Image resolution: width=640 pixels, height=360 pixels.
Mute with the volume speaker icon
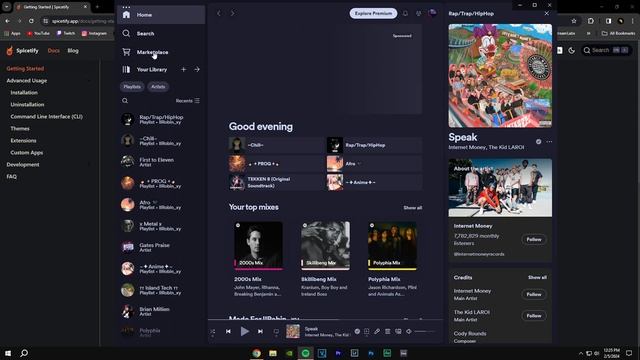tap(409, 331)
